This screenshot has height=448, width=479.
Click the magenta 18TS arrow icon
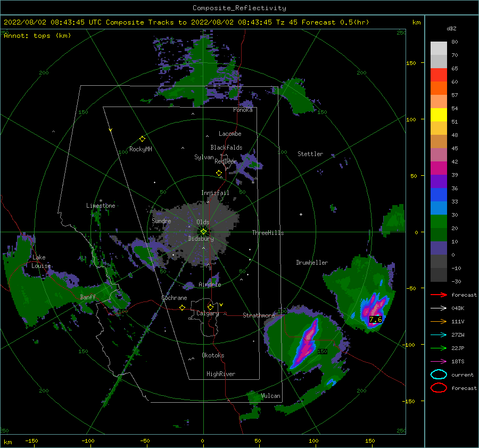pyautogui.click(x=439, y=362)
